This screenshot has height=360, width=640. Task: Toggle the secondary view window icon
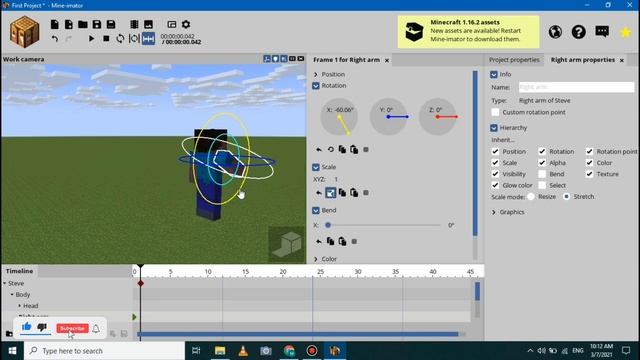(171, 24)
